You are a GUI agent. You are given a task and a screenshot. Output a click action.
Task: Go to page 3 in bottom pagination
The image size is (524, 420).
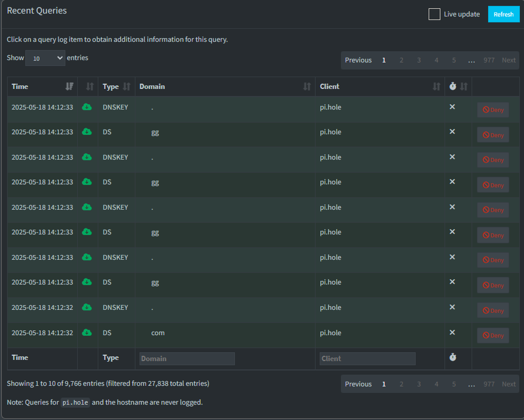419,384
